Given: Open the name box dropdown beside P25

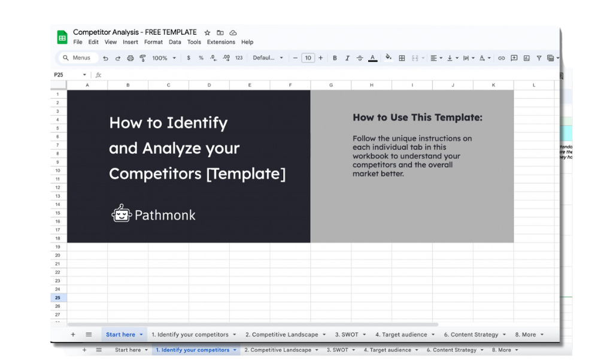Looking at the screenshot, I should [84, 75].
